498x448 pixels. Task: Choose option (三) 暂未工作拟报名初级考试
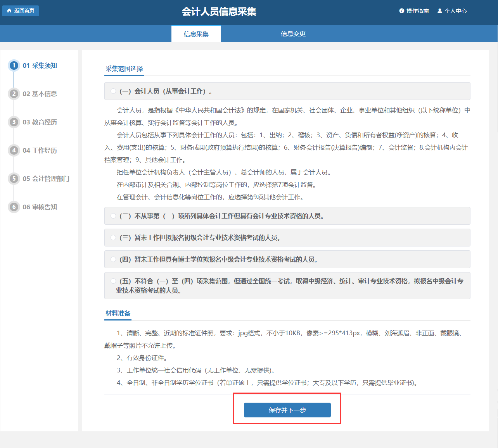click(x=113, y=238)
